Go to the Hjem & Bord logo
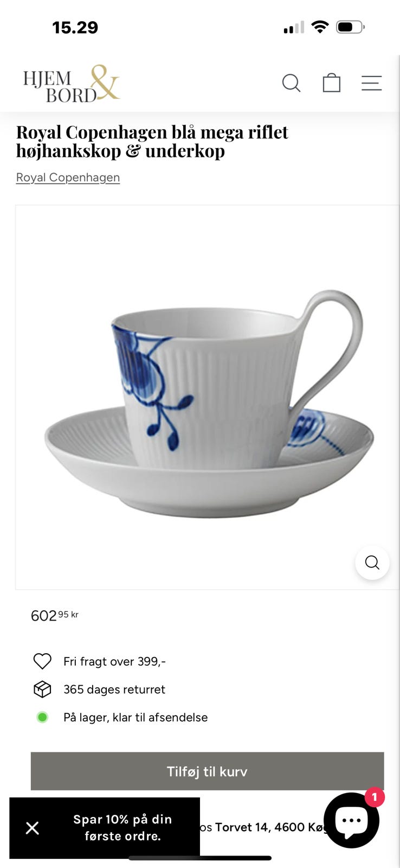This screenshot has height=868, width=400. coord(71,84)
